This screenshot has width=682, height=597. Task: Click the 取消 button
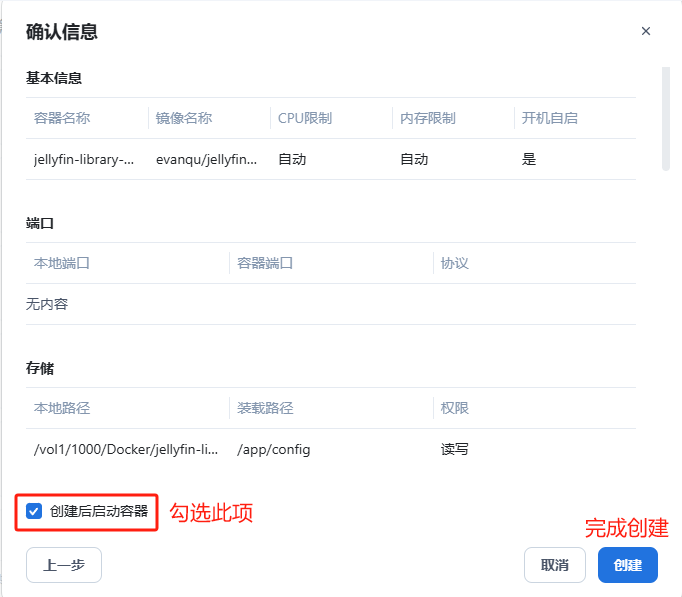pos(555,565)
